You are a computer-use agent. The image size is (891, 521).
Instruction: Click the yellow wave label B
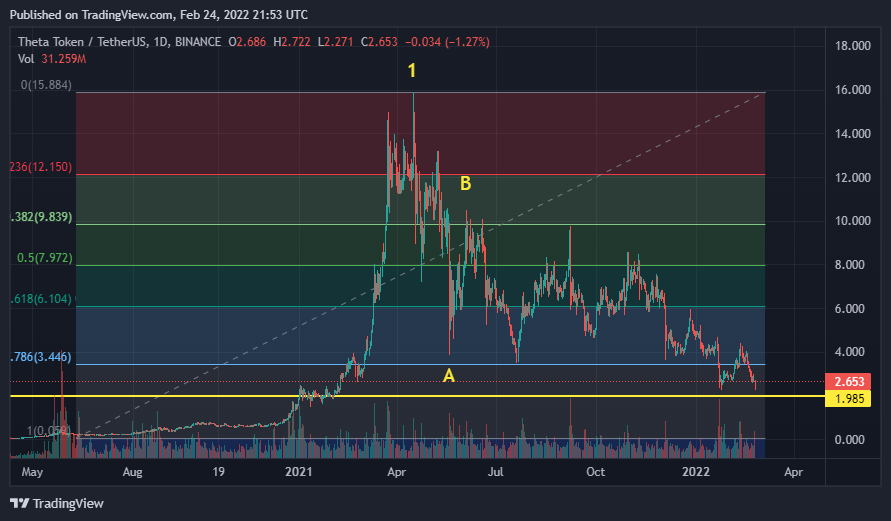click(465, 184)
